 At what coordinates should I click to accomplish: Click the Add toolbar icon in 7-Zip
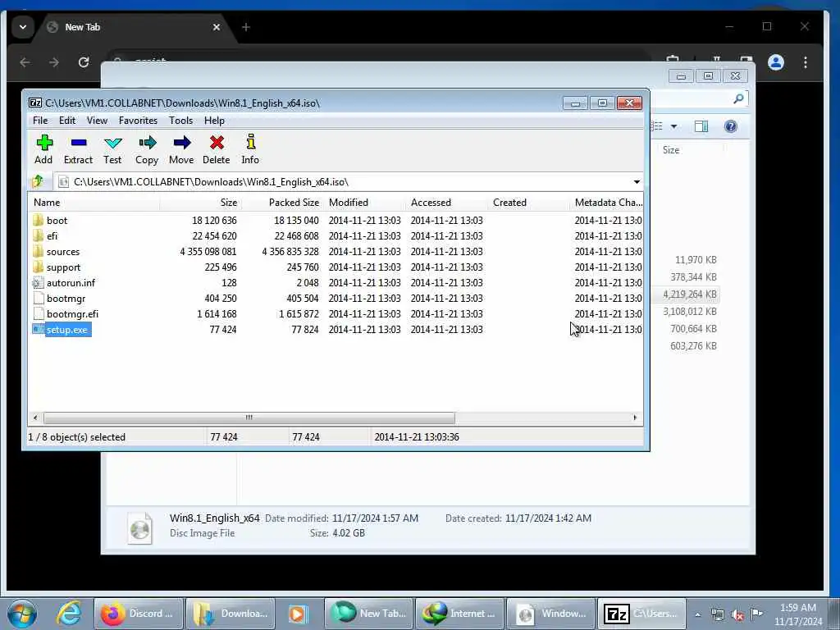[44, 149]
